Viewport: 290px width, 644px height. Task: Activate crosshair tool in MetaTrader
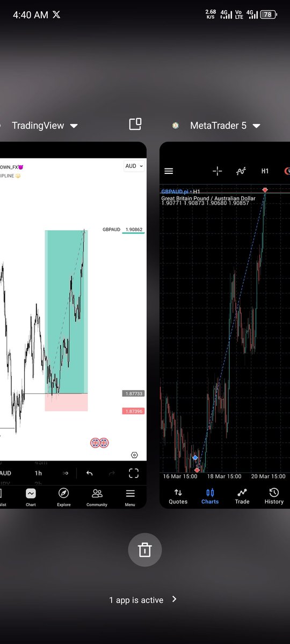pyautogui.click(x=217, y=171)
